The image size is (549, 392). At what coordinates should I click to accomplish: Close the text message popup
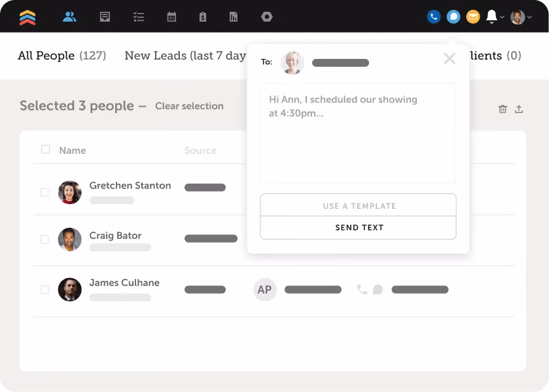[450, 58]
